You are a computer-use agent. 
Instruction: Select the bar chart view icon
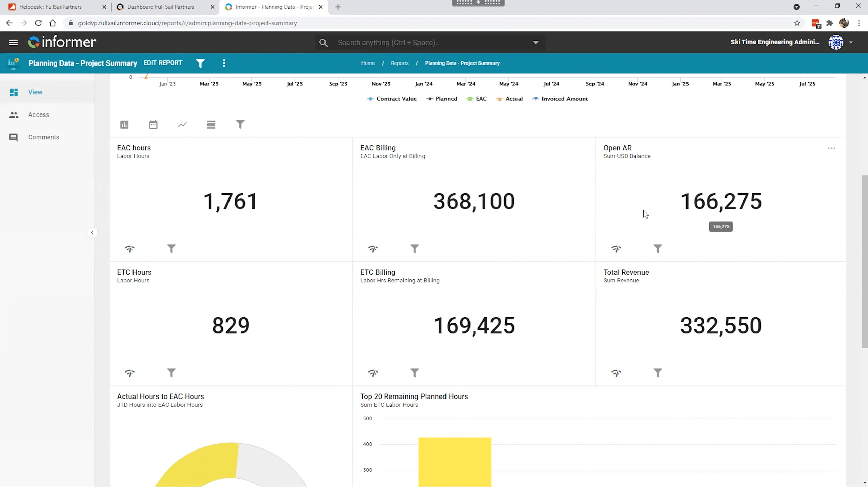(x=124, y=124)
